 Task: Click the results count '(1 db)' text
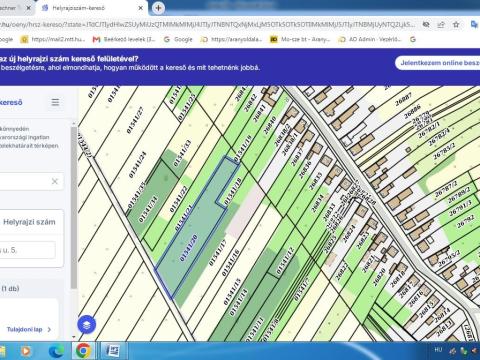(10, 288)
